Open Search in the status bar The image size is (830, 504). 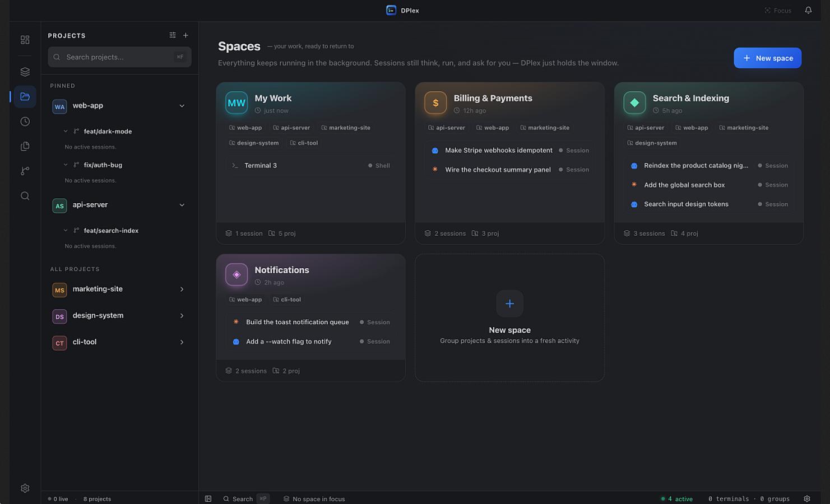pos(245,498)
